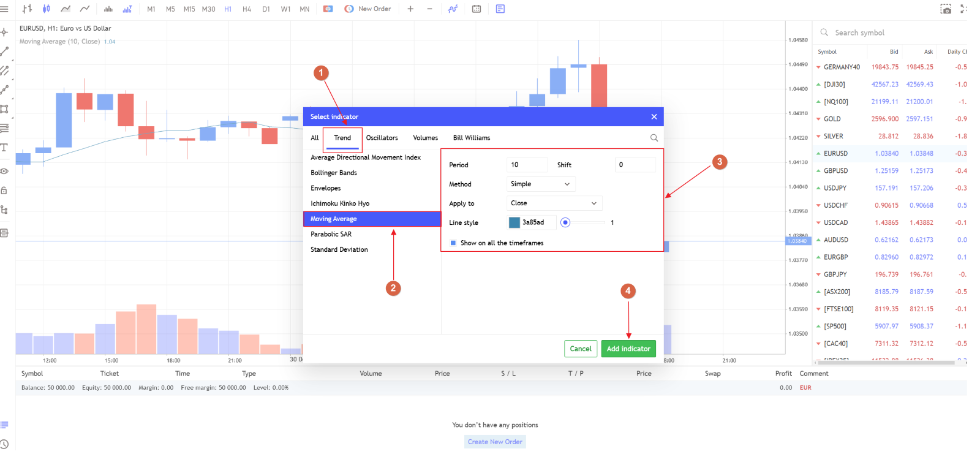Image resolution: width=980 pixels, height=473 pixels.
Task: Select the line style radio marker
Action: 565,222
